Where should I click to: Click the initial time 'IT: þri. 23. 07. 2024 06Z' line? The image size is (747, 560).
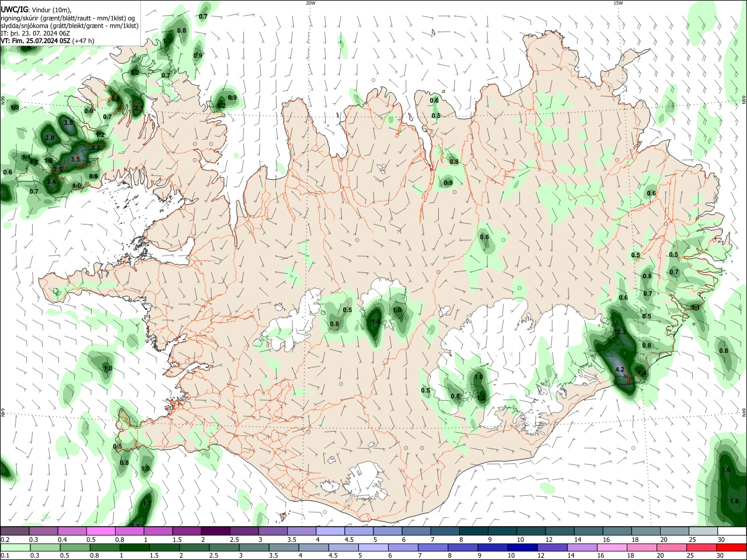36,33
